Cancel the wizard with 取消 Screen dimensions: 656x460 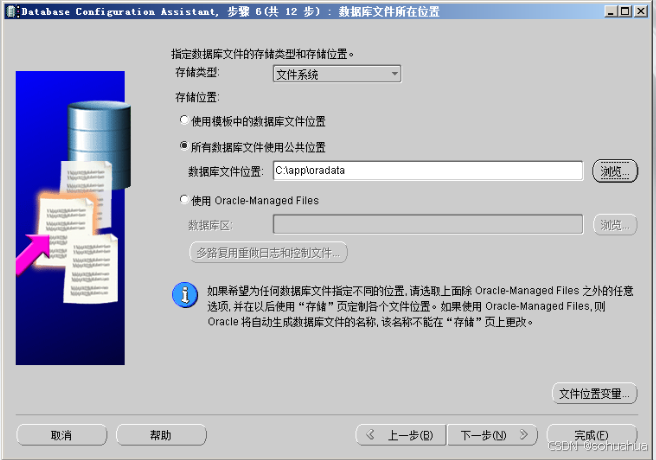(x=62, y=435)
